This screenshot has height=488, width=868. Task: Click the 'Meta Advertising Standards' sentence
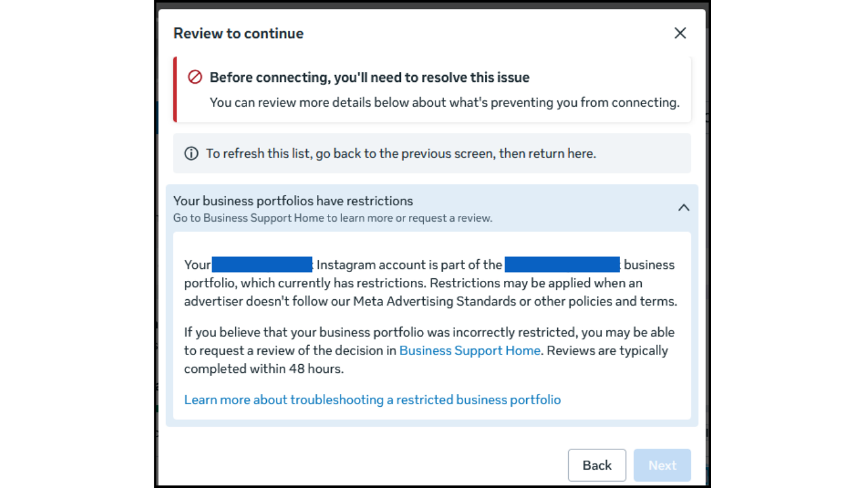[430, 302]
